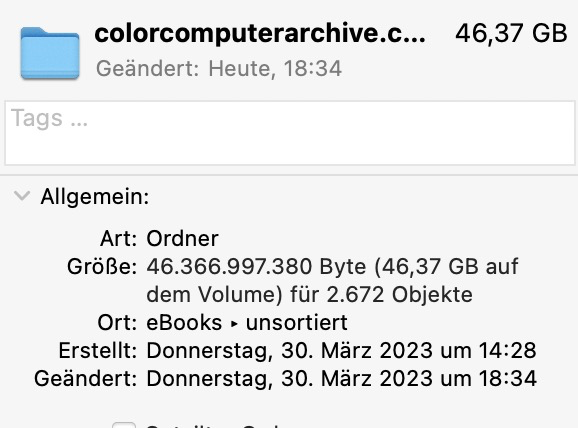Focus the Tags input field

[289, 133]
